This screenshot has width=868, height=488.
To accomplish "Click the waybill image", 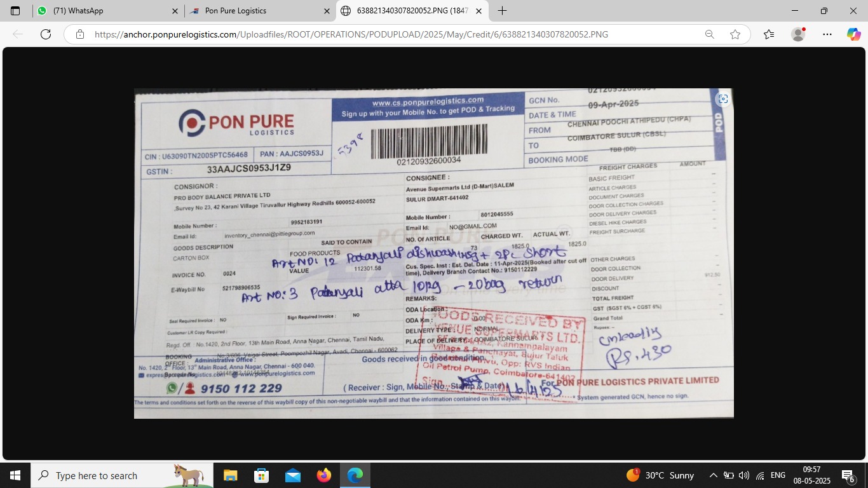I will pyautogui.click(x=433, y=253).
